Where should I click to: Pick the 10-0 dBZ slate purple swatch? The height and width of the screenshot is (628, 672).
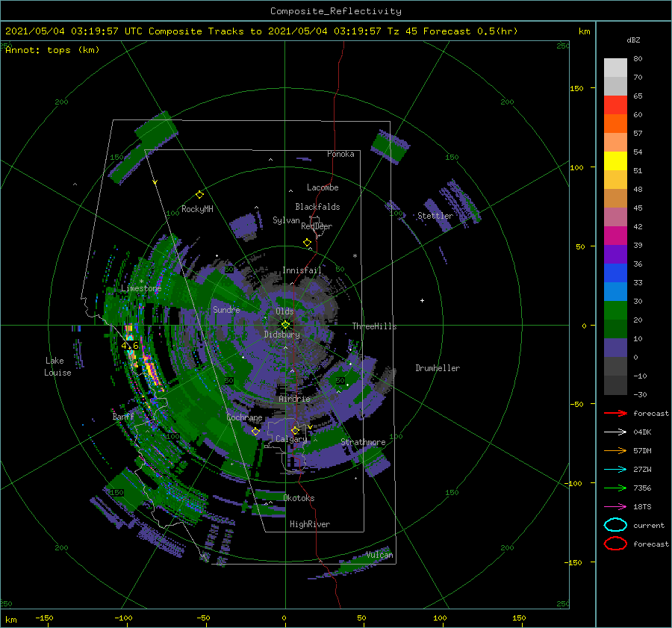[615, 348]
